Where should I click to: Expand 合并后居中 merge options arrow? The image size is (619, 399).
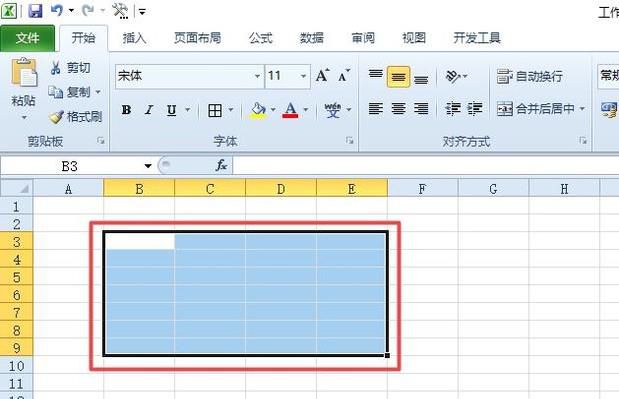click(x=582, y=109)
